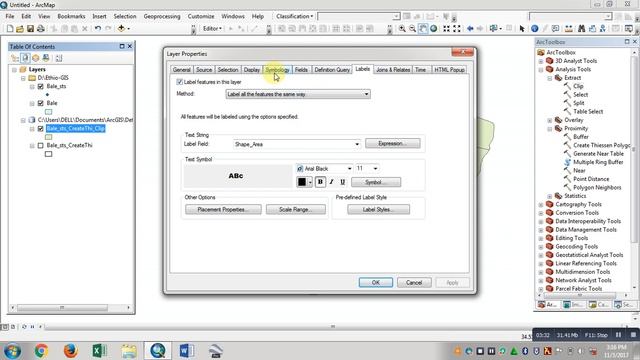Open Google Chrome from the taskbar

click(x=41, y=351)
